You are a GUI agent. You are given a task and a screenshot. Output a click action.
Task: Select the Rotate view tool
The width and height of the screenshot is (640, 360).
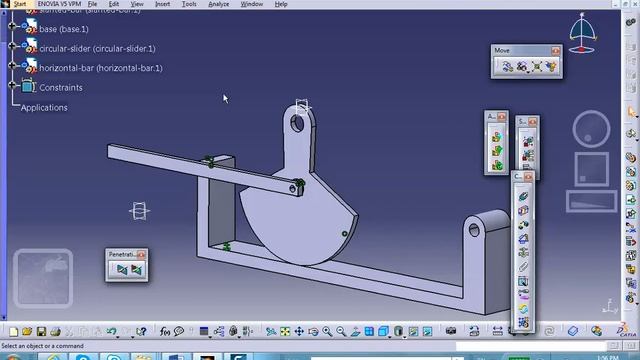pos(313,331)
